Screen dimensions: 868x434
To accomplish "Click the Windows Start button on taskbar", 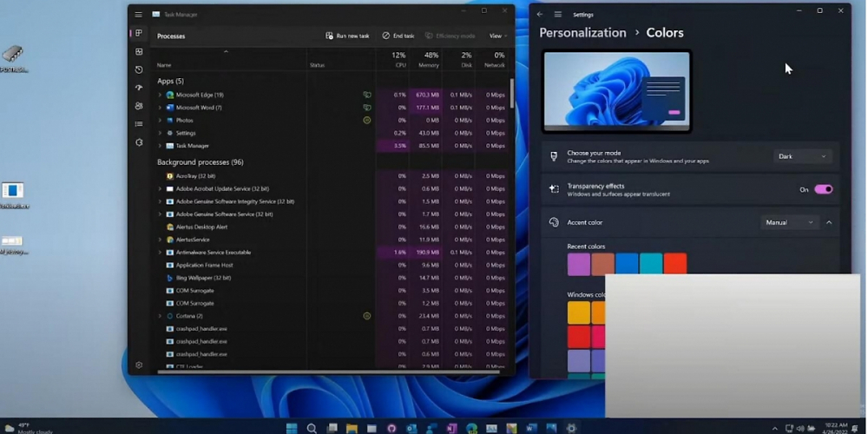I will (x=292, y=429).
